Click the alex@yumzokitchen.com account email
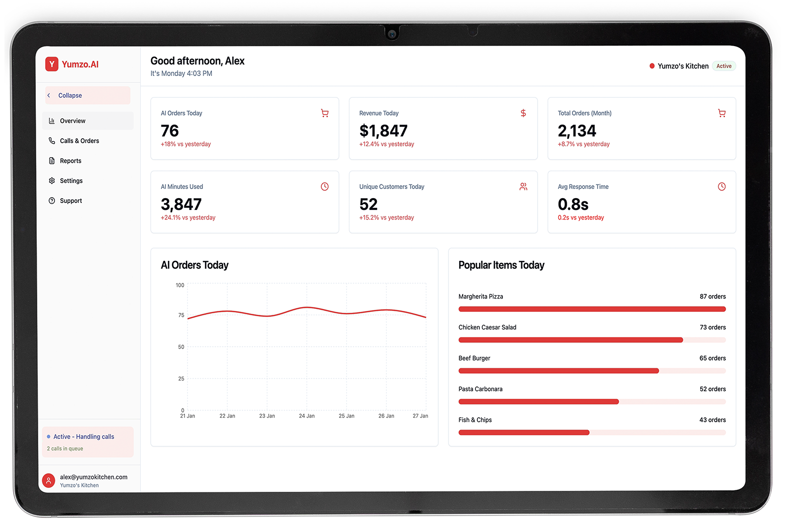 click(x=94, y=477)
